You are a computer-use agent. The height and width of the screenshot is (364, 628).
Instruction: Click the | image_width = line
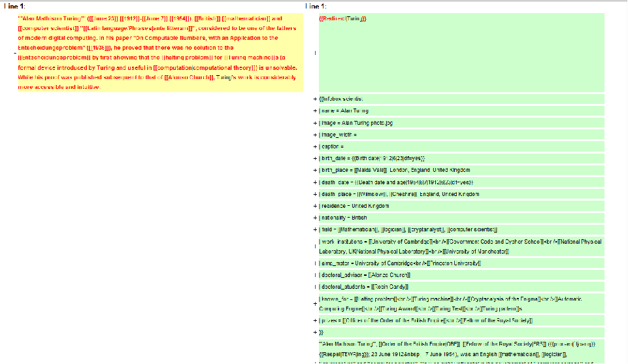pos(461,135)
